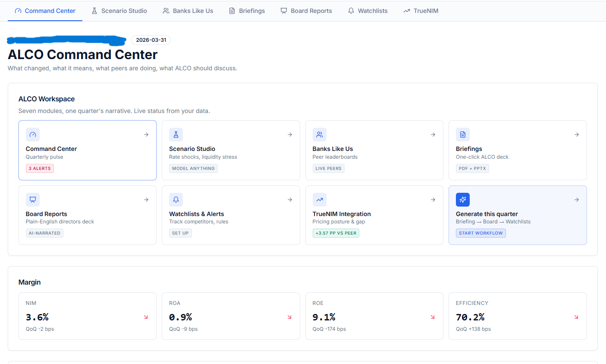
Task: Click the sparkle icon on Generate this quarter
Action: (x=463, y=200)
